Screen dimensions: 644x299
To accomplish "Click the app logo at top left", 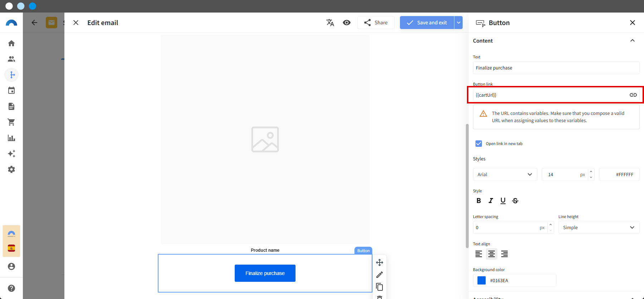I will tap(11, 23).
